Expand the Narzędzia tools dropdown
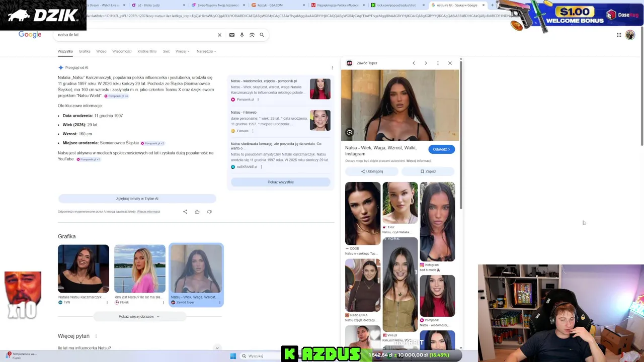The width and height of the screenshot is (644, 362). 206,51
